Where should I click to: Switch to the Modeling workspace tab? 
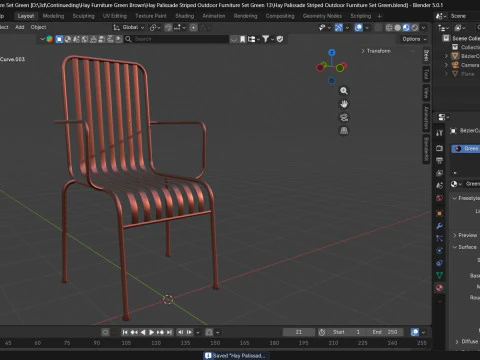53,16
